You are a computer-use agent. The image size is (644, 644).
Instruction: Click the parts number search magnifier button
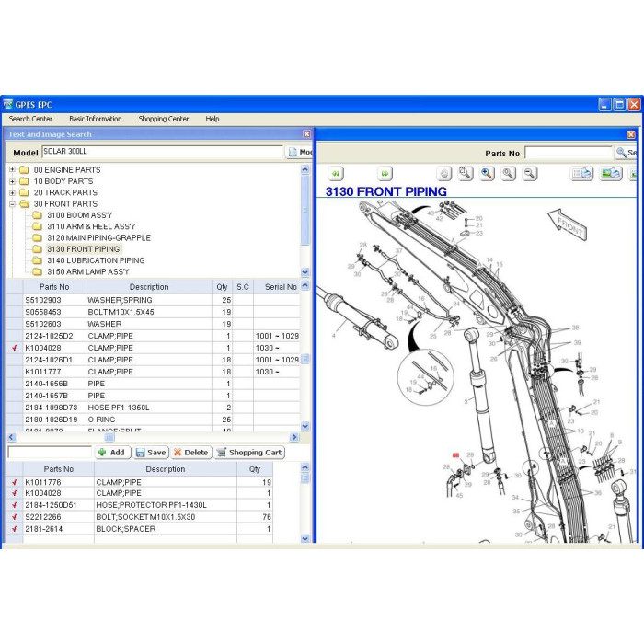click(626, 153)
